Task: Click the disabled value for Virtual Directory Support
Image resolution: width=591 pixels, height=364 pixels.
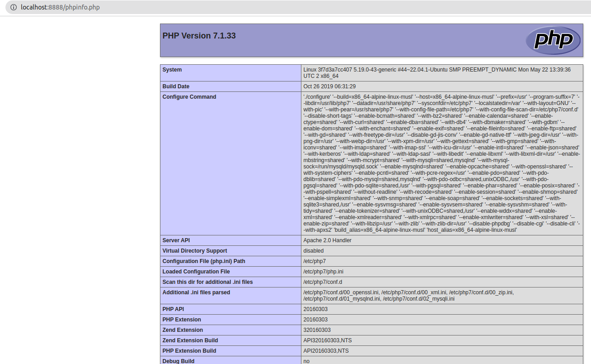Action: coord(314,251)
